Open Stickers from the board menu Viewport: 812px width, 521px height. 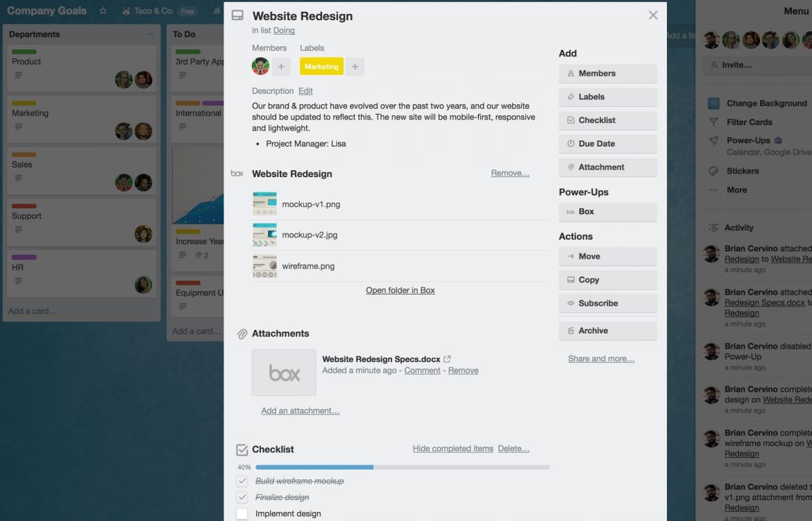click(742, 171)
